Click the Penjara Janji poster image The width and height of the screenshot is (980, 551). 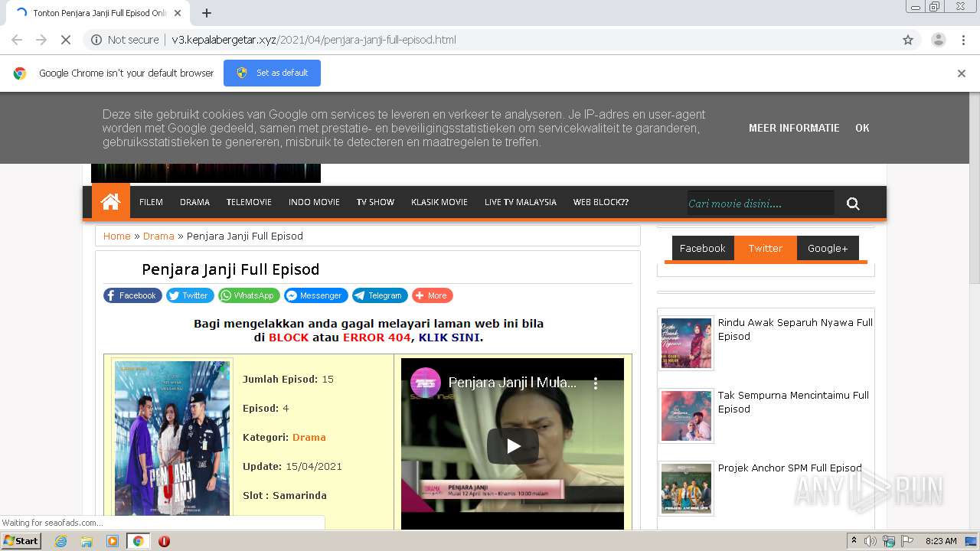171,439
